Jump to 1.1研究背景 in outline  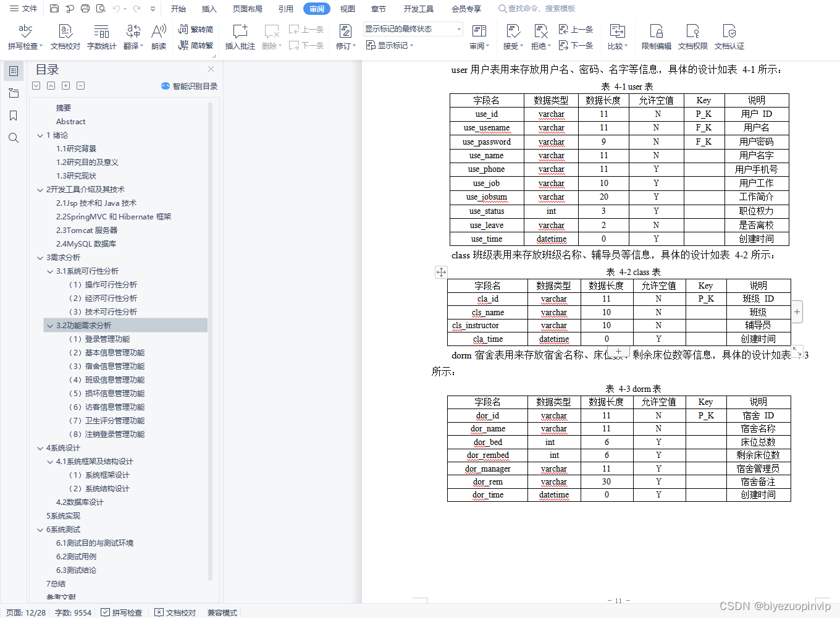76,149
